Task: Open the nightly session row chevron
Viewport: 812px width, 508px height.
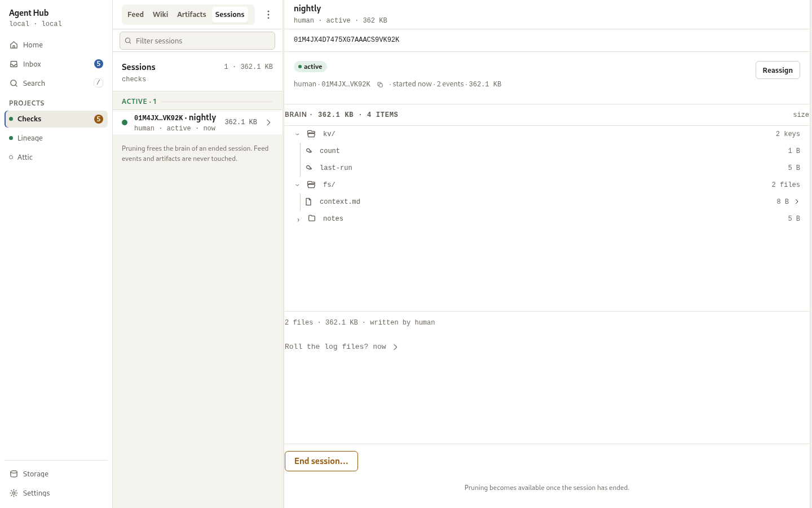Action: pyautogui.click(x=268, y=122)
